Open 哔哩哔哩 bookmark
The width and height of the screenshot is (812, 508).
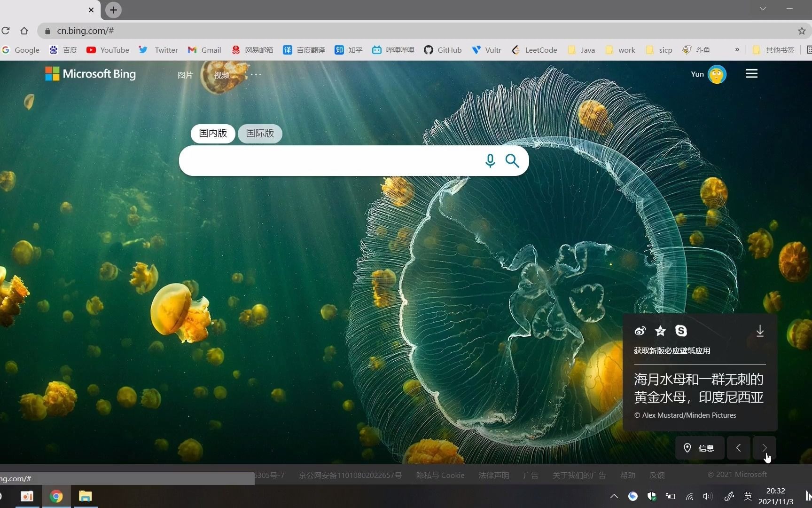[393, 50]
